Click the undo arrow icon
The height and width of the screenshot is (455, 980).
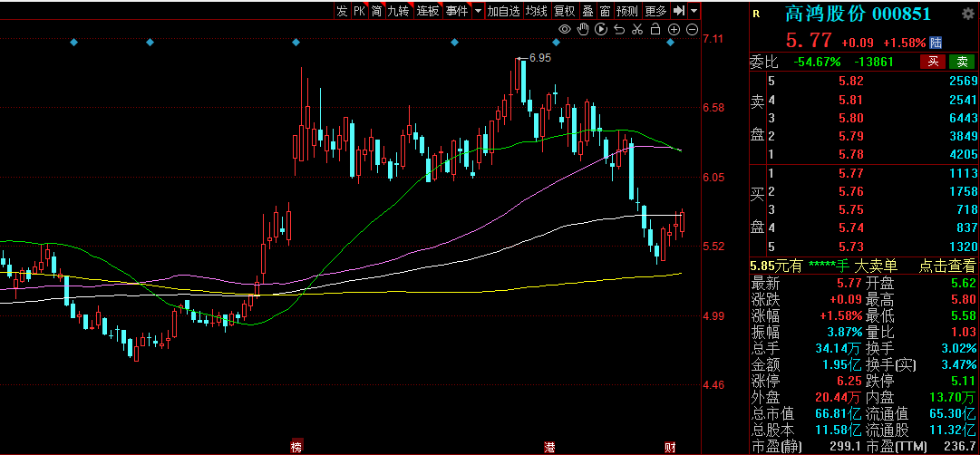coord(619,29)
